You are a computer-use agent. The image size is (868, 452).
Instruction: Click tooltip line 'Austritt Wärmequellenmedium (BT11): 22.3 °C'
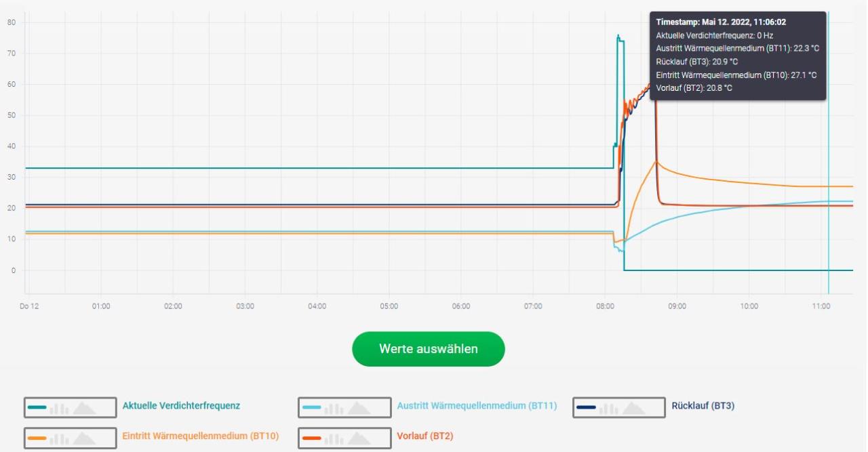[738, 48]
